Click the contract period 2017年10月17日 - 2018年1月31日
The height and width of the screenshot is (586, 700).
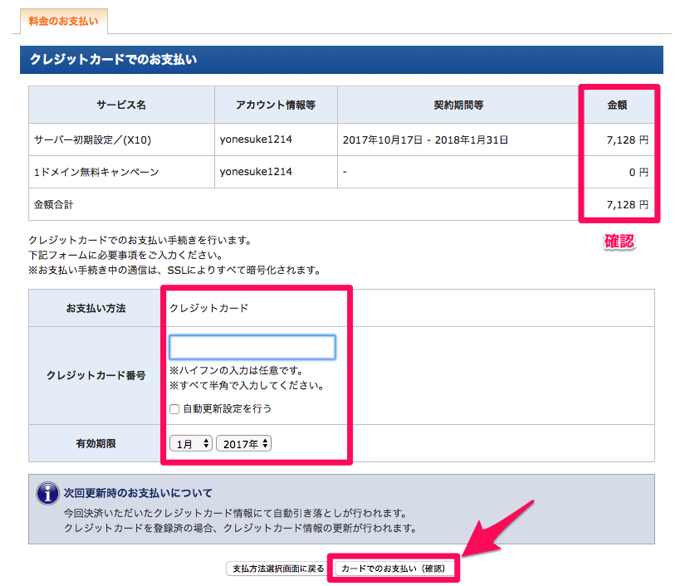point(425,139)
